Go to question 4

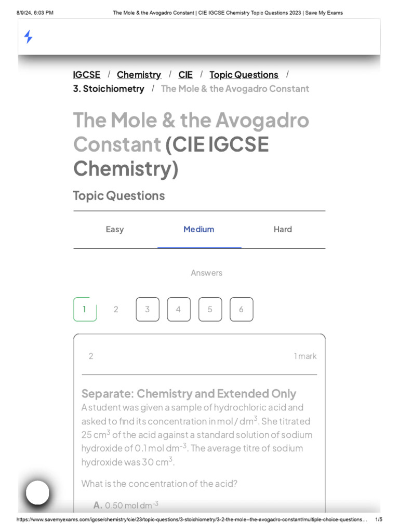179,309
